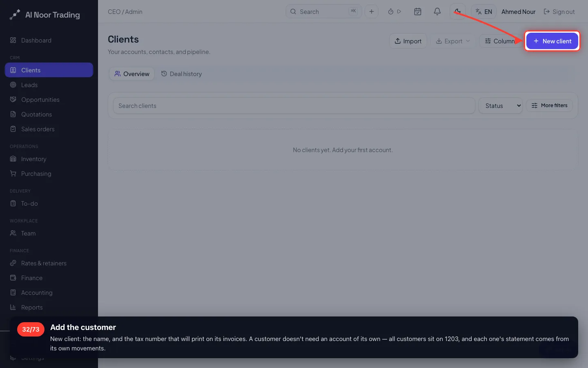Click the Ahmed Nour user name
588x368 pixels.
518,11
